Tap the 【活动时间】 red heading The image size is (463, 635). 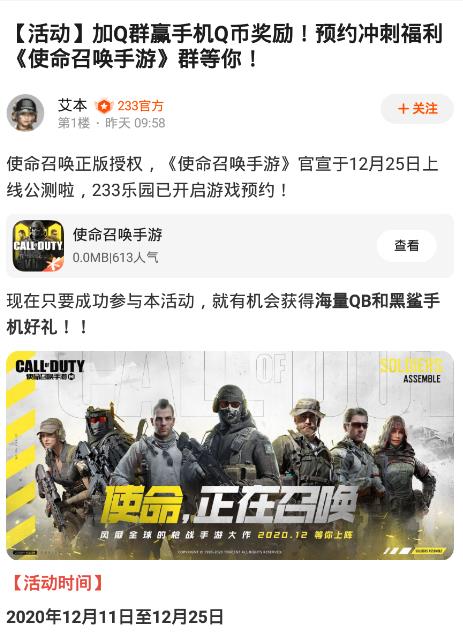pyautogui.click(x=57, y=583)
